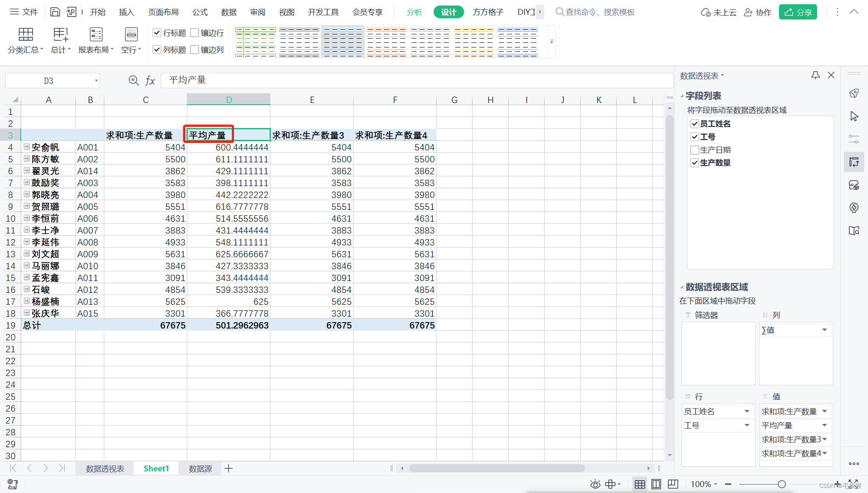Screen dimensions: 868x493
Task: Click the lightning circle icon in the right sidebar
Action: pos(854,208)
